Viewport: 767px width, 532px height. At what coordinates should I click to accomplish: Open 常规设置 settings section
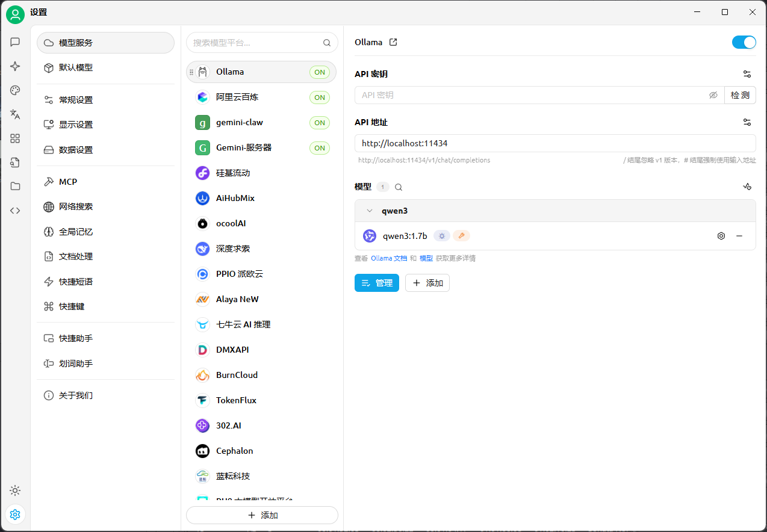click(x=105, y=100)
